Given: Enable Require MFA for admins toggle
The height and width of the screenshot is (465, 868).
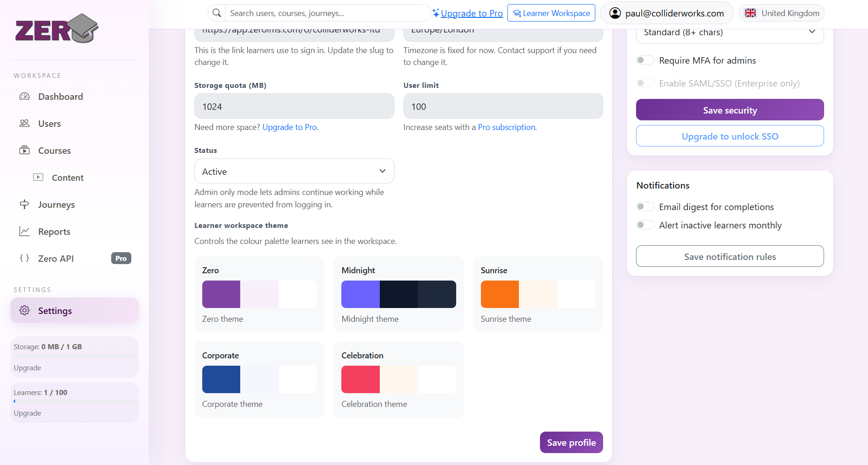Looking at the screenshot, I should pyautogui.click(x=645, y=60).
